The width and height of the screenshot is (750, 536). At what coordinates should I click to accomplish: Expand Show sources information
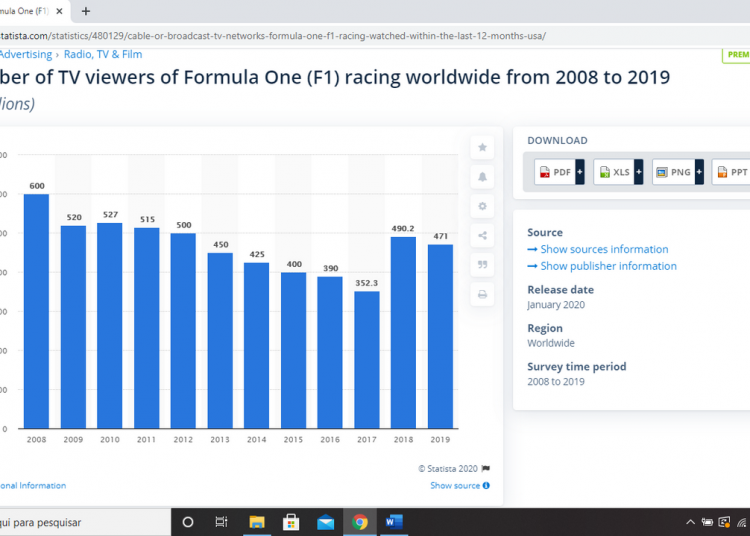click(x=604, y=250)
